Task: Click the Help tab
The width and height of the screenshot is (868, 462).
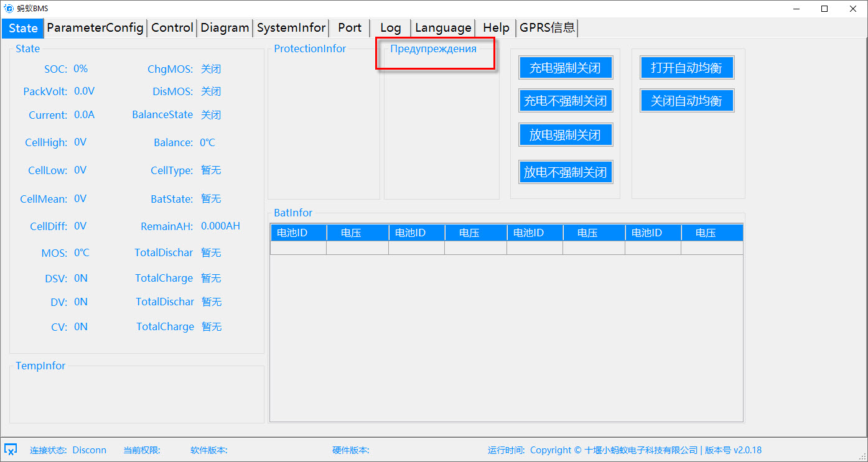Action: [x=496, y=28]
